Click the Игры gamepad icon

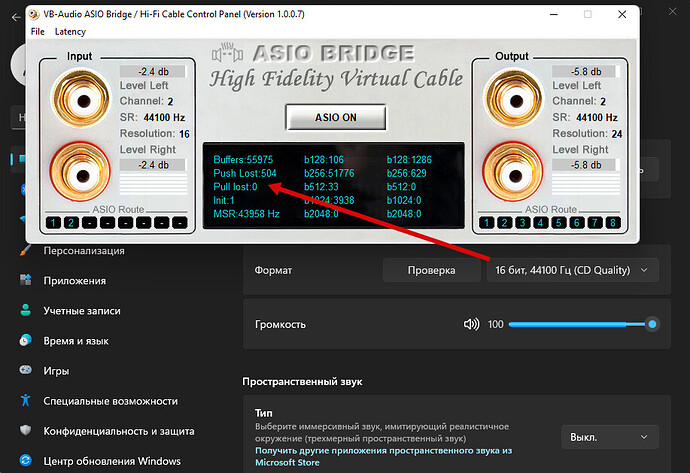(26, 370)
